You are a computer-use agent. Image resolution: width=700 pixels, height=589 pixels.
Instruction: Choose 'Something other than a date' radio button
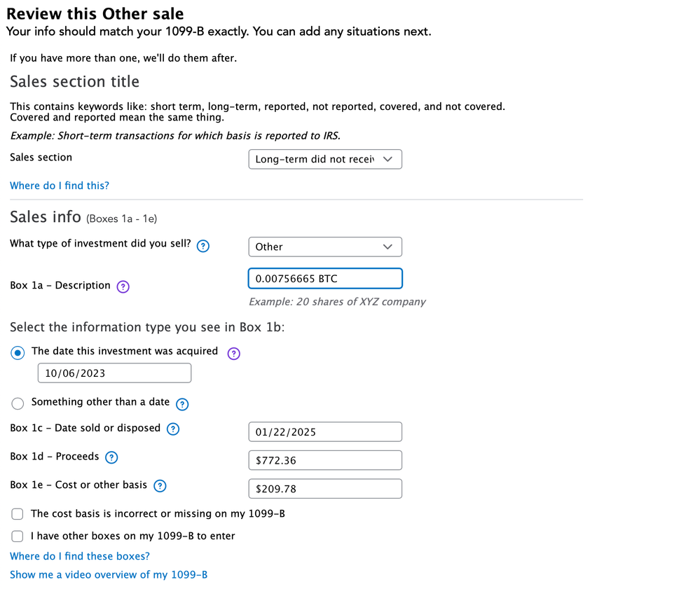click(18, 403)
